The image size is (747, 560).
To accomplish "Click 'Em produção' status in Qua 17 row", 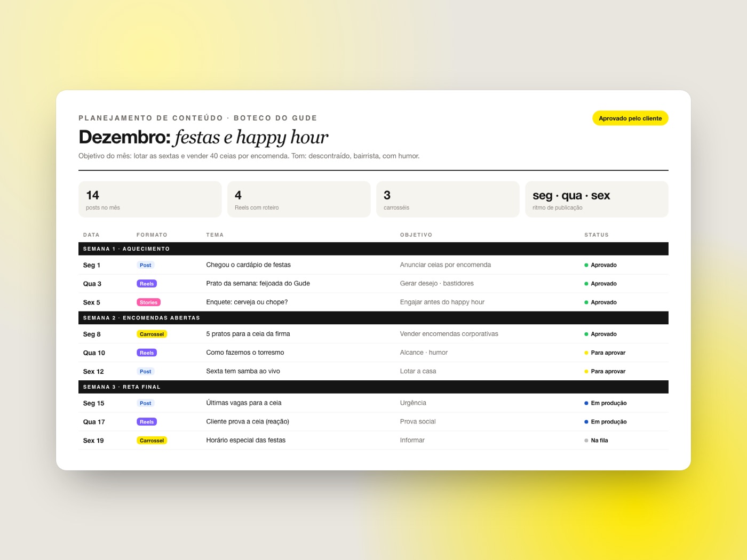I will click(x=606, y=422).
